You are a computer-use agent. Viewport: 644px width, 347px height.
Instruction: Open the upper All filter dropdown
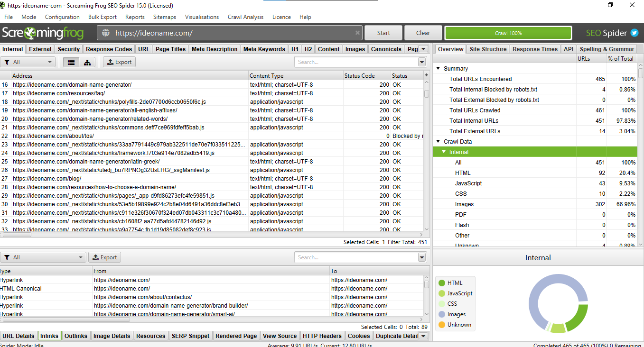click(x=28, y=62)
